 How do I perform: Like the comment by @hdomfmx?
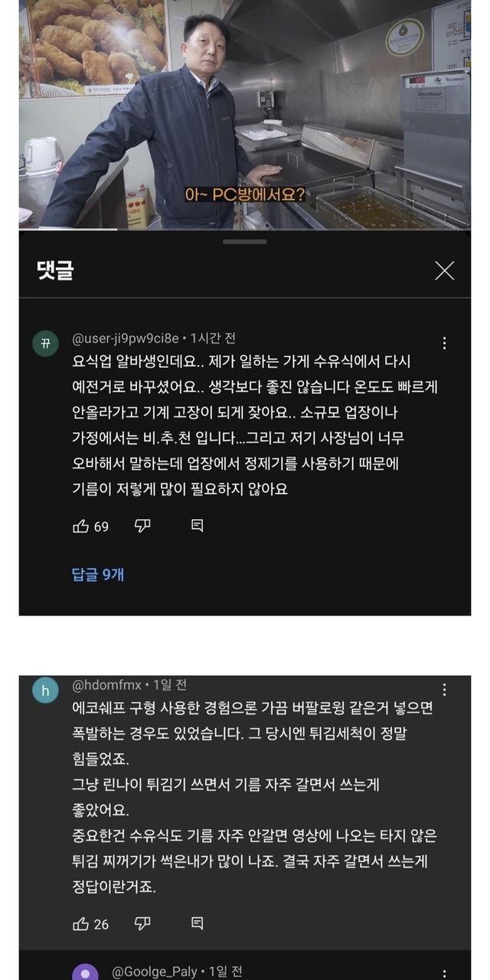tap(81, 924)
